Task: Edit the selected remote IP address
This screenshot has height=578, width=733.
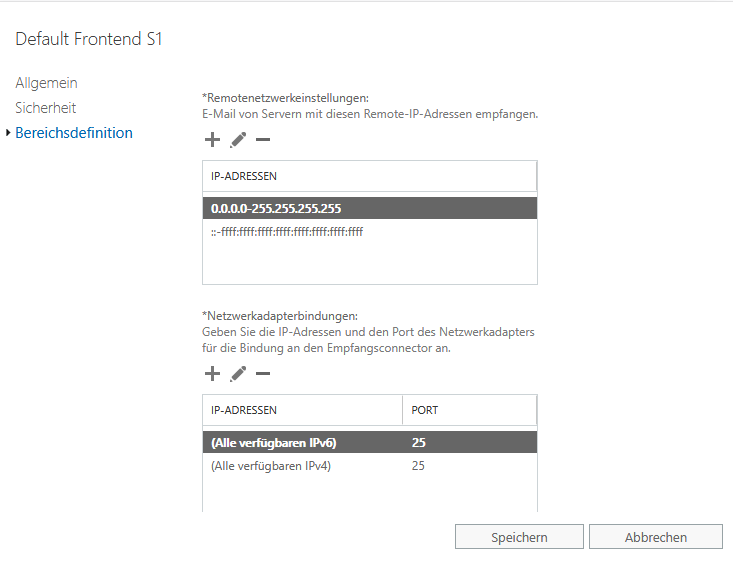Action: point(238,139)
